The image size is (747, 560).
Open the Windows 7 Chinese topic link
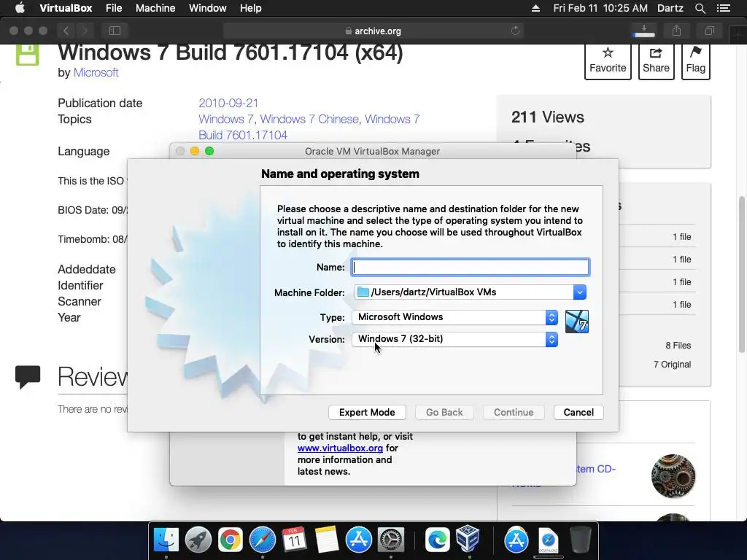309,119
